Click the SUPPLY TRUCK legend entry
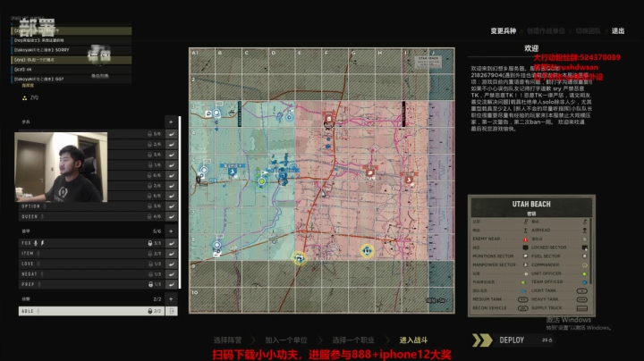 pos(560,308)
